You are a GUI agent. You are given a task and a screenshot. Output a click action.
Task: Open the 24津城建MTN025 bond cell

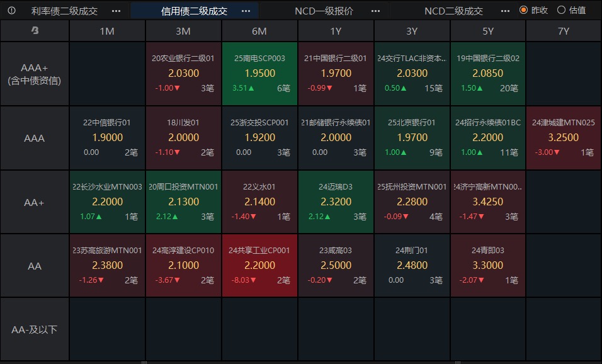coord(564,138)
